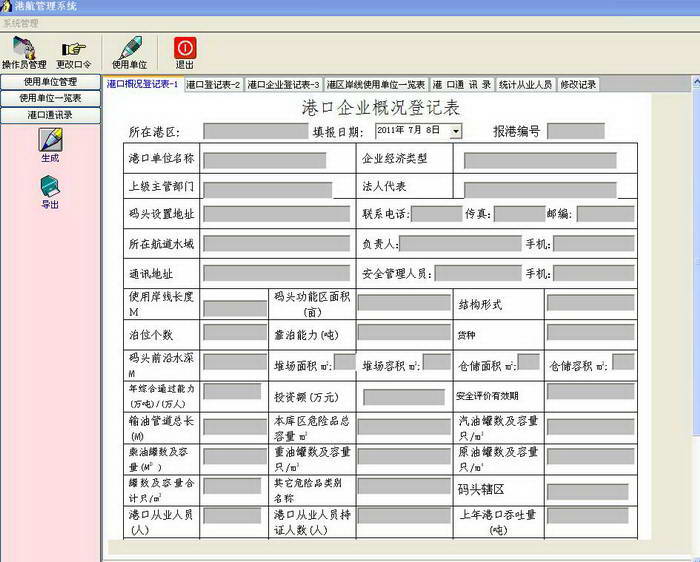Click the 联系电话 input field
The width and height of the screenshot is (700, 562).
pos(437,214)
